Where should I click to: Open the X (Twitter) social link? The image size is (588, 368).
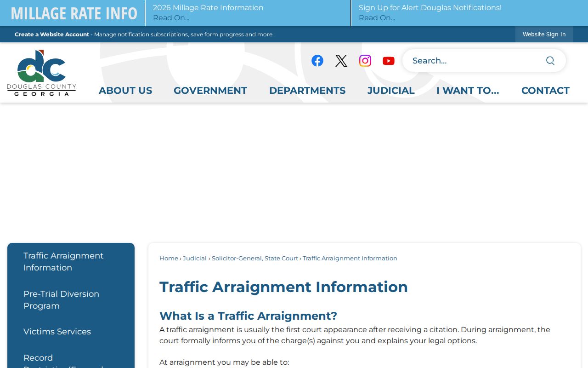pos(341,61)
